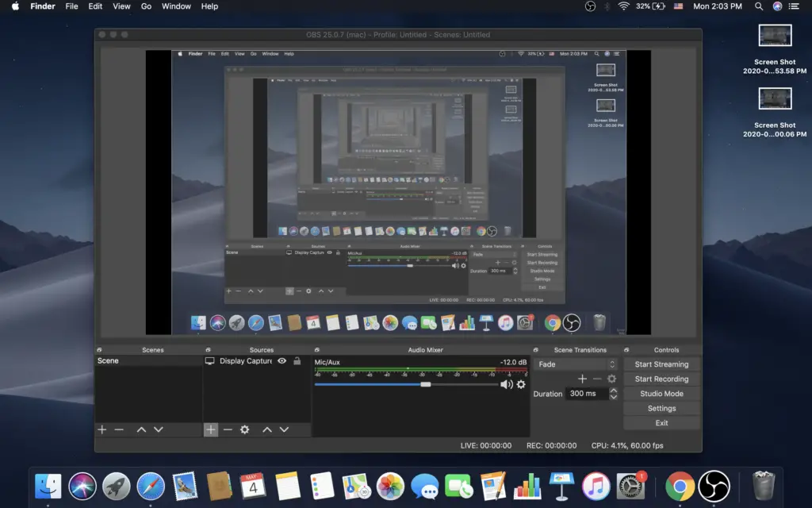Open Notification Center from menu bar
Screen dimensions: 812x508
[x=794, y=6]
